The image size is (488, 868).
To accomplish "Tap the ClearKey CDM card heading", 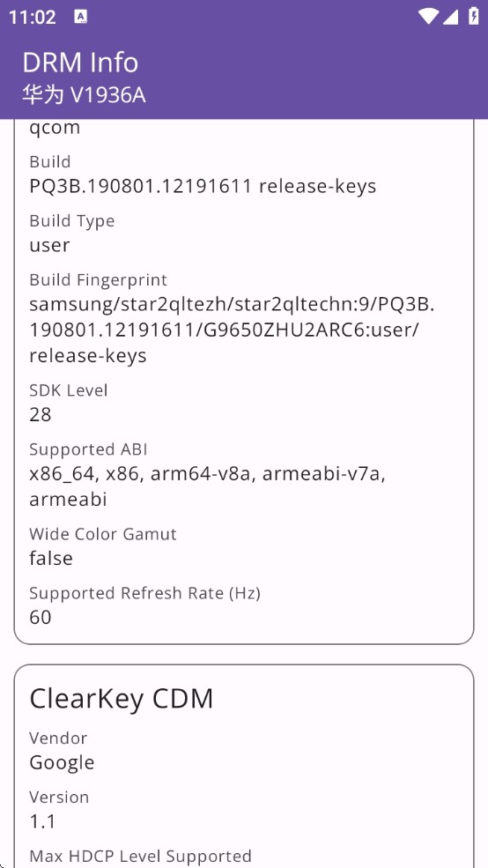I will pyautogui.click(x=122, y=699).
